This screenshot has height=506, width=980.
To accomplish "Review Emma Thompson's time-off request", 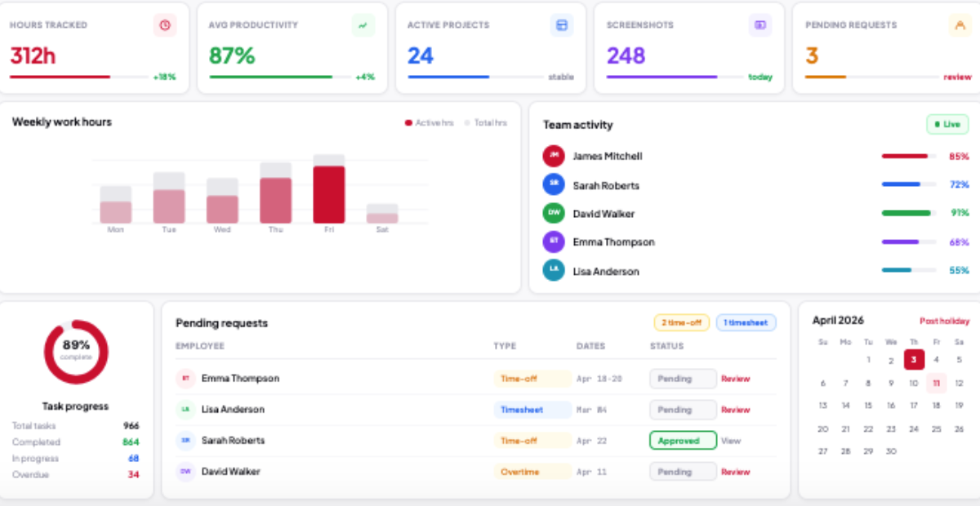I will (x=736, y=379).
